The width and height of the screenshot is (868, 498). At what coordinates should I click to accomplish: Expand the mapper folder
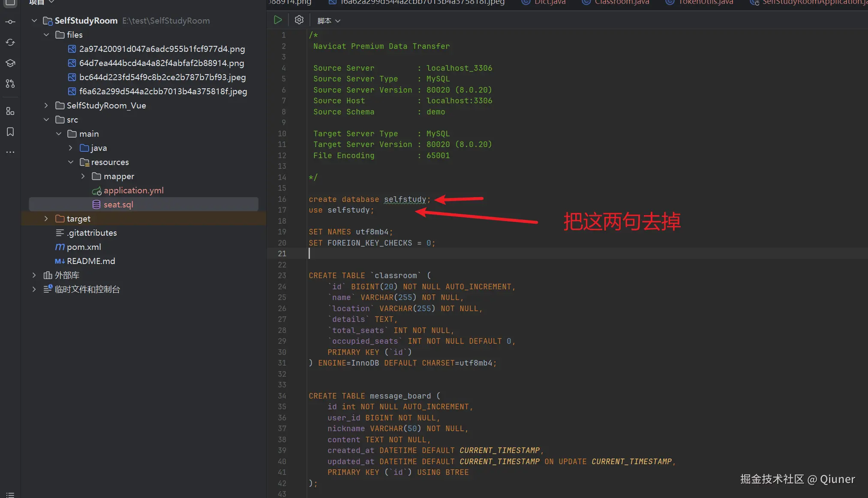(83, 176)
